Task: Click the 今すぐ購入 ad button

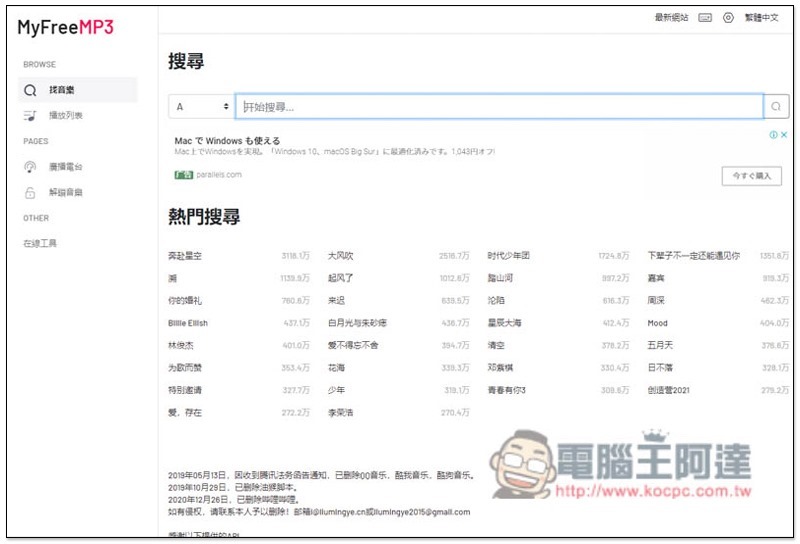Action: tap(751, 176)
